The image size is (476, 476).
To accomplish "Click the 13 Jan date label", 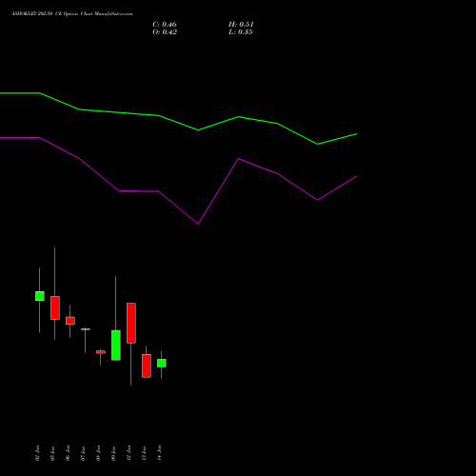I will (144, 453).
